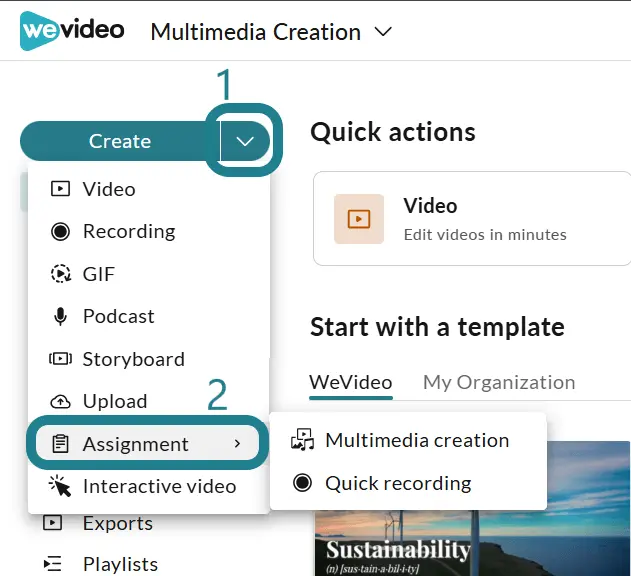This screenshot has height=576, width=631.
Task: Click the Exports sidebar icon
Action: tap(52, 523)
